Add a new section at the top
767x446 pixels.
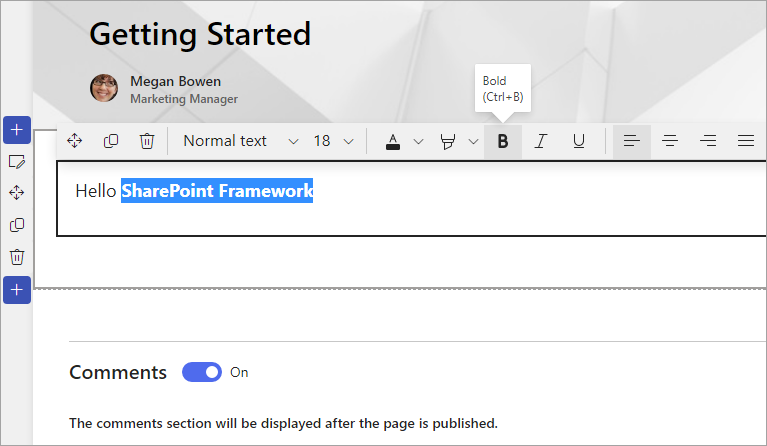pos(17,130)
